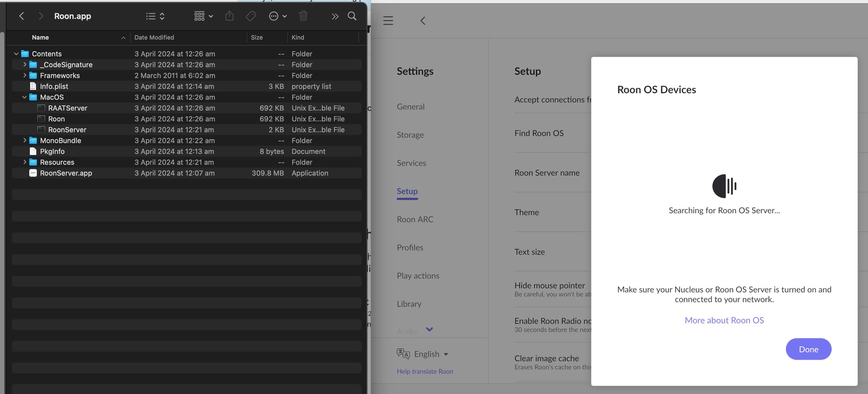Click the '309.8 MB' size cell
Screen dimensions: 868x394
pos(268,173)
